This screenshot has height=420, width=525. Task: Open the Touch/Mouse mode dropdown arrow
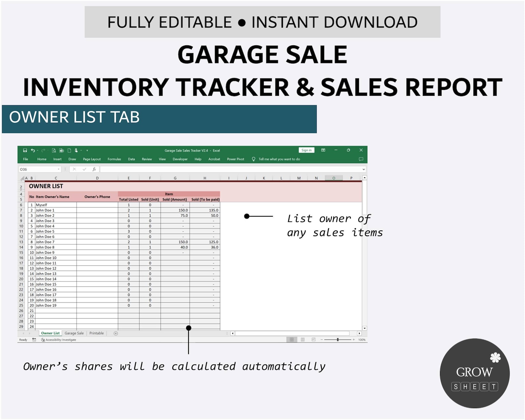(x=81, y=150)
